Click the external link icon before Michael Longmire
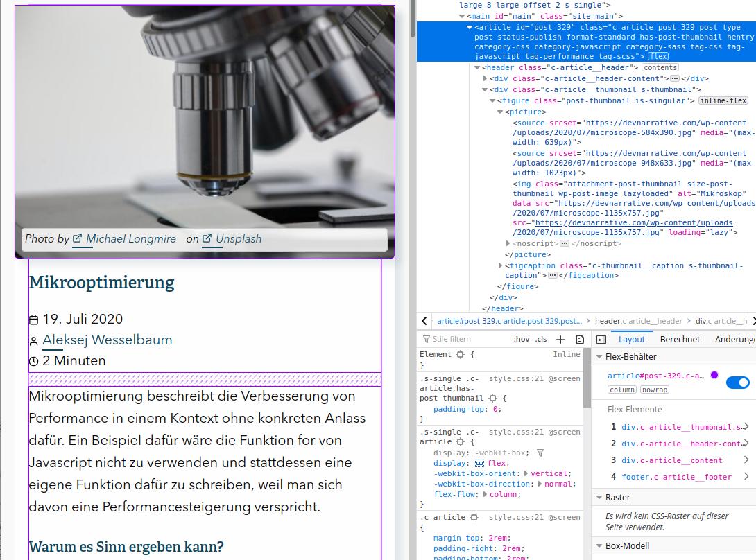 point(77,238)
